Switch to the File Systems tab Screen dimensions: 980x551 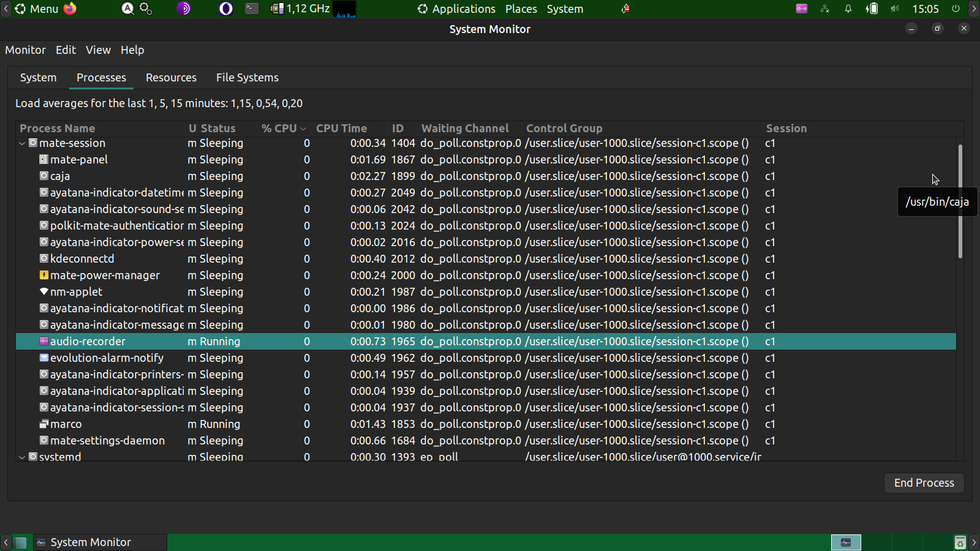(247, 78)
